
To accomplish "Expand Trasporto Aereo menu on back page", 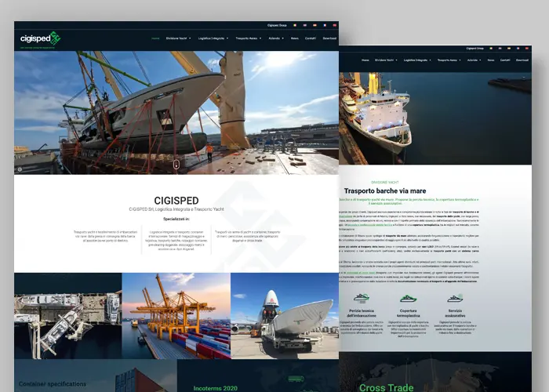I will click(449, 60).
